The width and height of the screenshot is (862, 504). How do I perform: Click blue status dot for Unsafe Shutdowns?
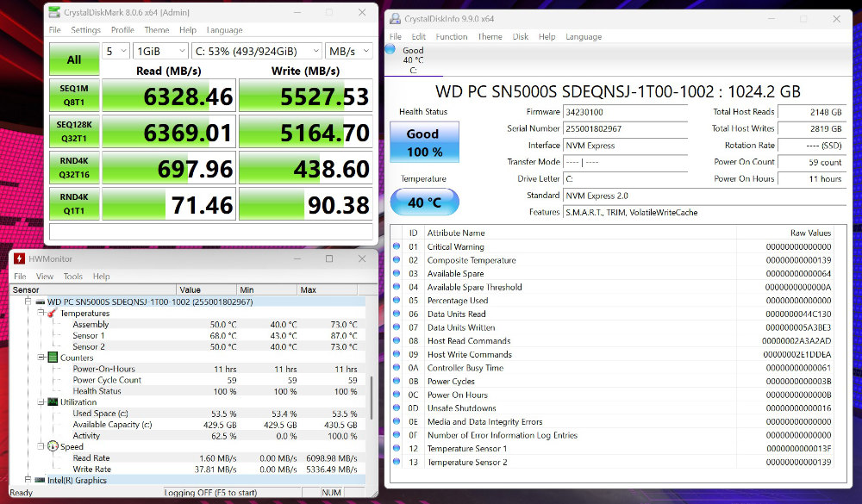coord(397,408)
